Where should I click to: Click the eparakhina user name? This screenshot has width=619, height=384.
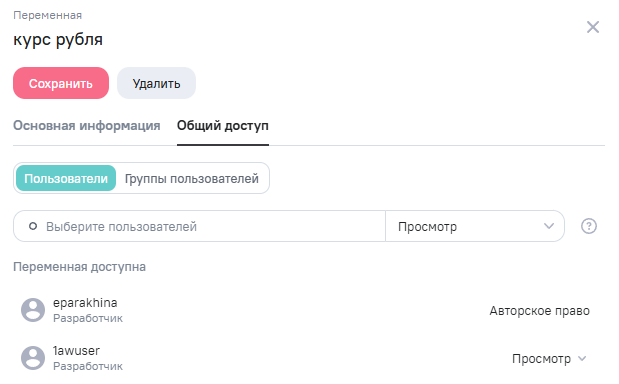pos(85,303)
